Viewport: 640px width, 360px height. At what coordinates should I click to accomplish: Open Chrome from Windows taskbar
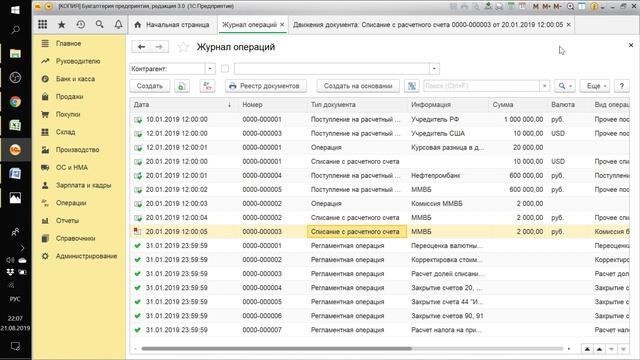[16, 102]
